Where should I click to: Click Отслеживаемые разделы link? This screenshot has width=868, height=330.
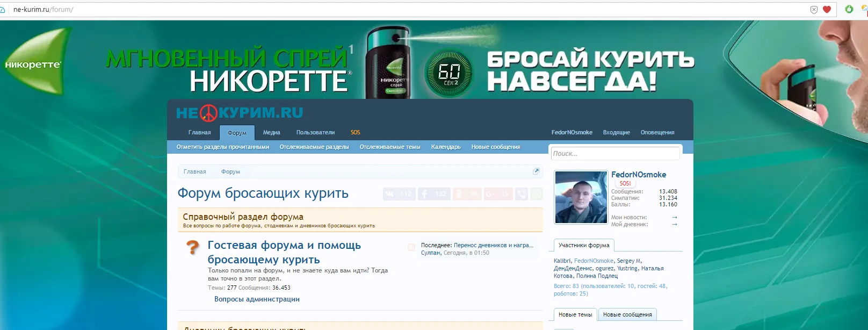coord(314,147)
